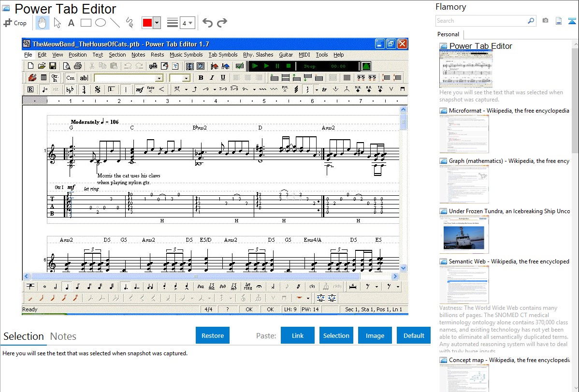Image resolution: width=579 pixels, height=392 pixels.
Task: Open the Tab Symbols menu
Action: [x=223, y=55]
